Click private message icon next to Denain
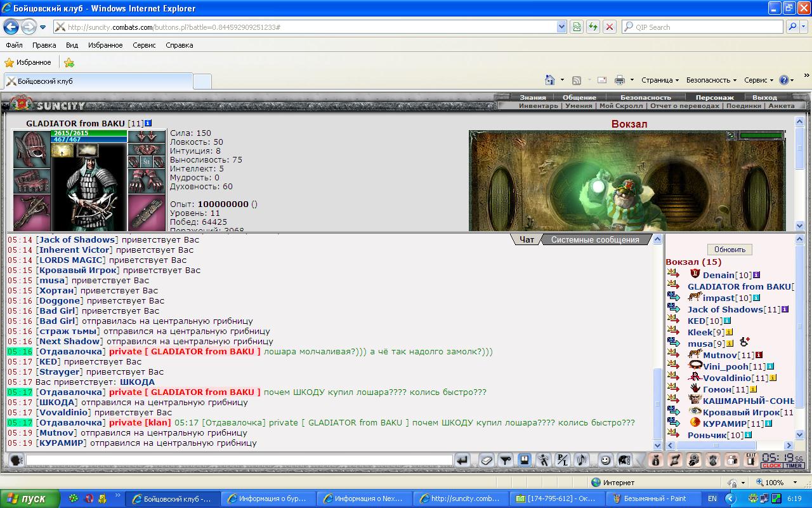Screen dimensions: 812x508 click(x=673, y=274)
